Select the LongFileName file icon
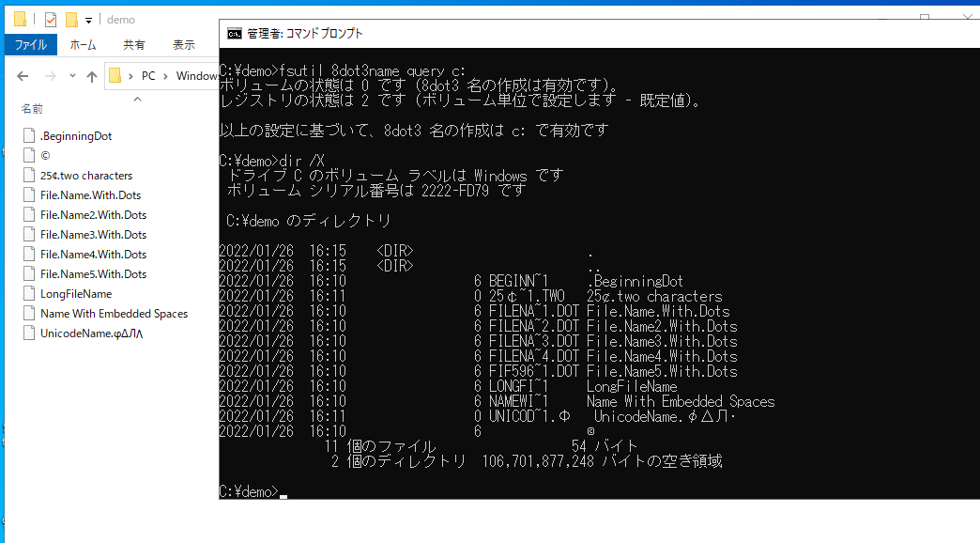980x543 pixels. (x=28, y=293)
